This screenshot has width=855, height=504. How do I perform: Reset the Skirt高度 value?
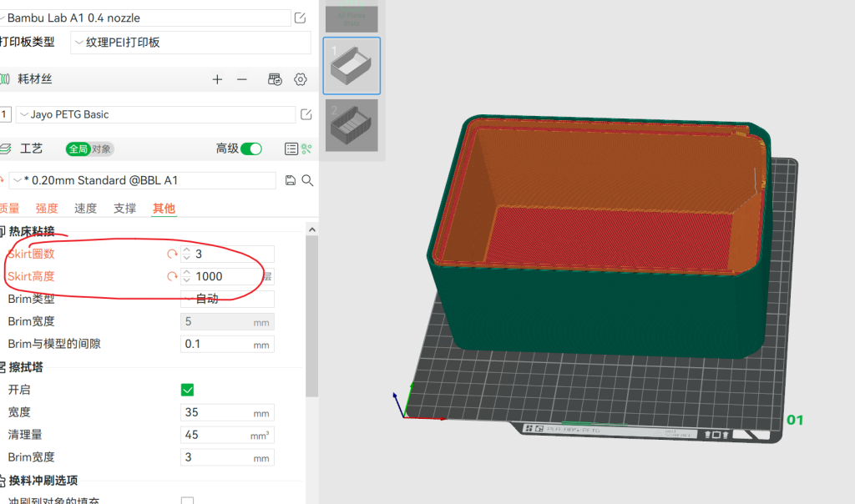pos(172,277)
